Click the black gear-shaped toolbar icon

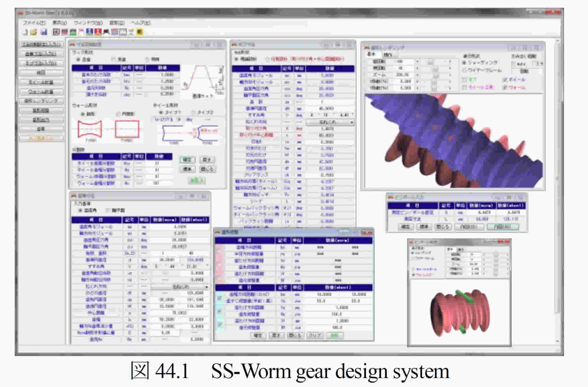point(106,32)
